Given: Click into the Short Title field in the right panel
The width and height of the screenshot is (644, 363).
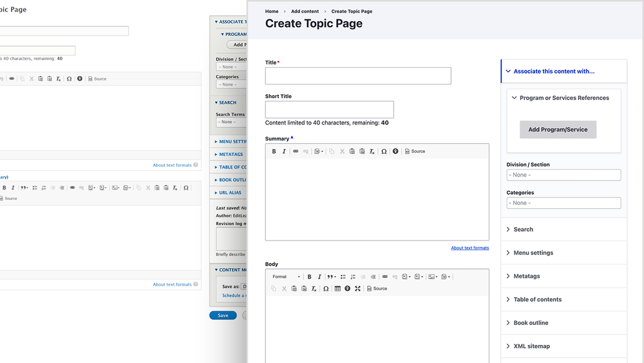Looking at the screenshot, I should click(329, 110).
